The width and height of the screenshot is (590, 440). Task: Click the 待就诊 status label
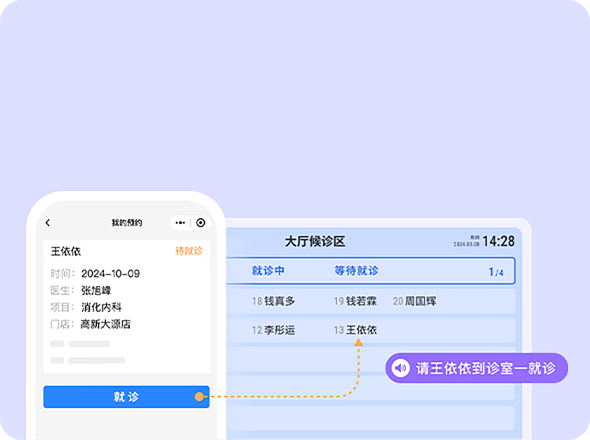tap(189, 251)
